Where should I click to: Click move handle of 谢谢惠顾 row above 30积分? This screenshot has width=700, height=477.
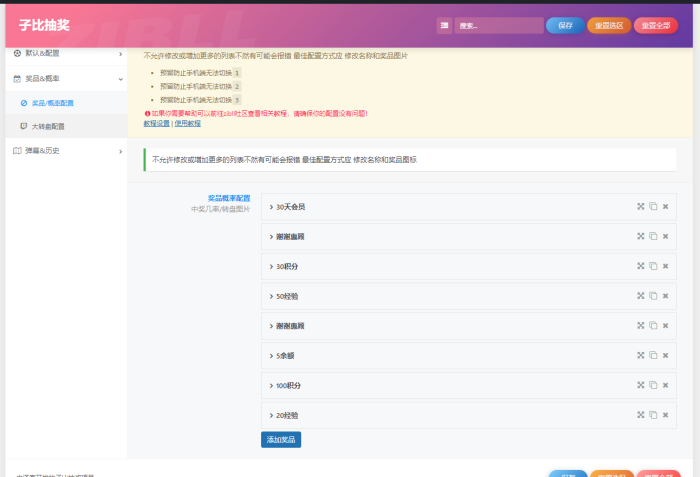(x=641, y=236)
